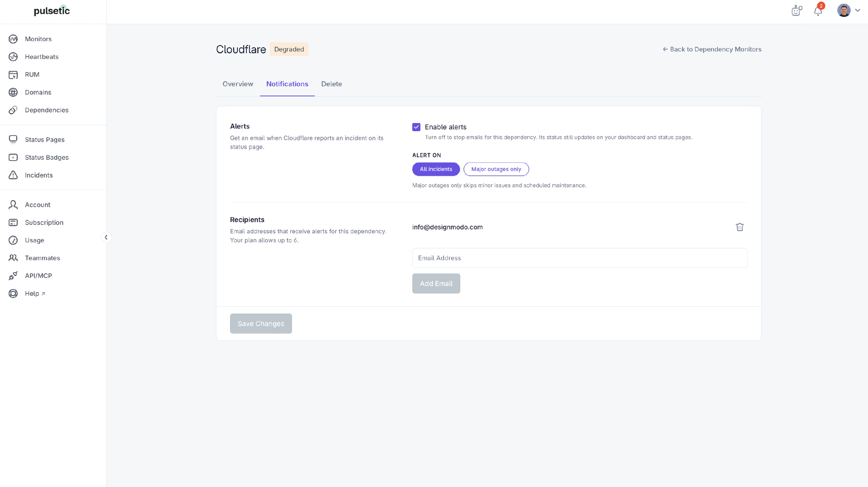Open the chatbot assistant icon in header
Image resolution: width=868 pixels, height=487 pixels.
tap(797, 10)
